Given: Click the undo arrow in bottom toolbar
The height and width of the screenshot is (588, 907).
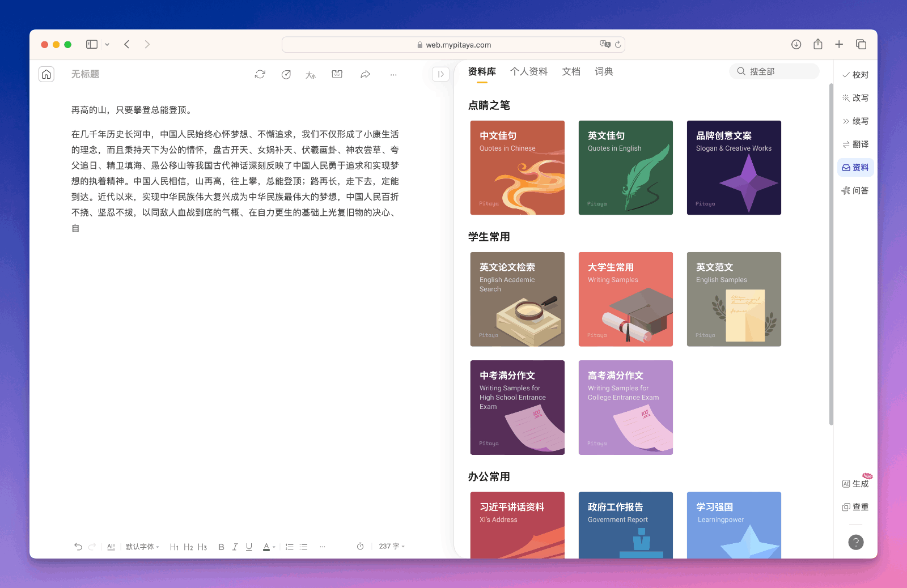Looking at the screenshot, I should 78,547.
